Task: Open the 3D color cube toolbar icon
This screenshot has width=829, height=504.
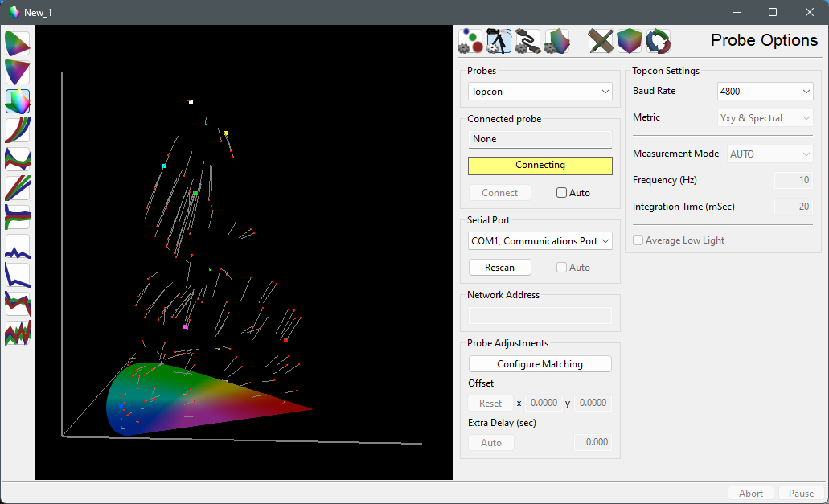Action: point(630,40)
